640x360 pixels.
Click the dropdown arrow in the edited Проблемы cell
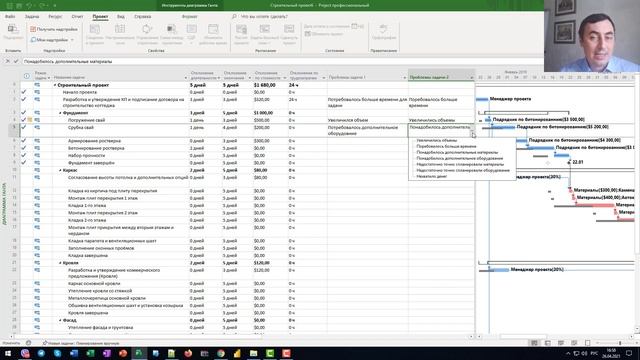coord(473,133)
